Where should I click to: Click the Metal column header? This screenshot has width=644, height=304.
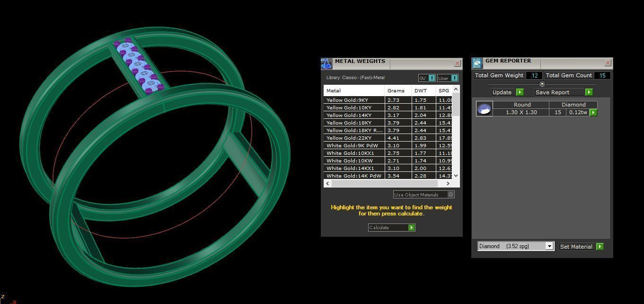354,90
